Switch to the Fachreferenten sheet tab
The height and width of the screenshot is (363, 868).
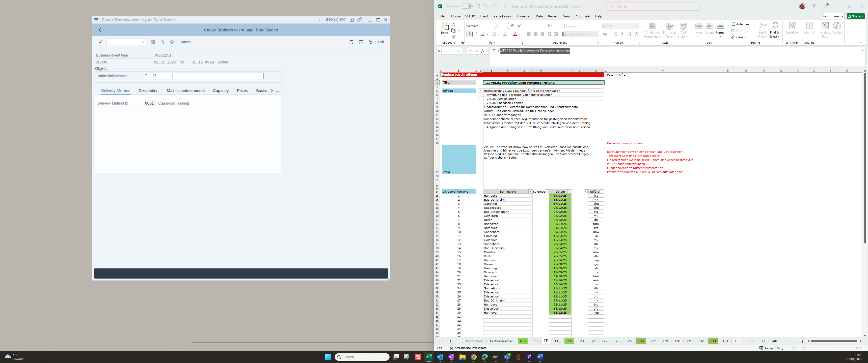[x=501, y=341]
